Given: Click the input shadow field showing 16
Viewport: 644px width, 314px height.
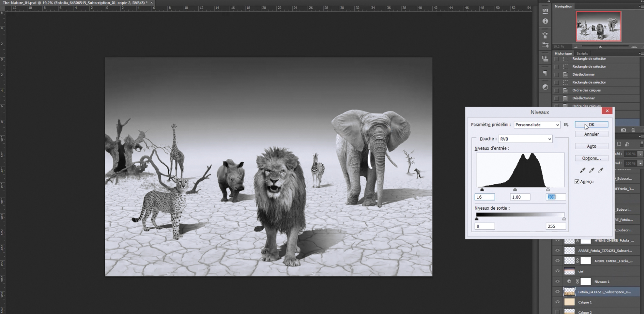Looking at the screenshot, I should (x=485, y=197).
